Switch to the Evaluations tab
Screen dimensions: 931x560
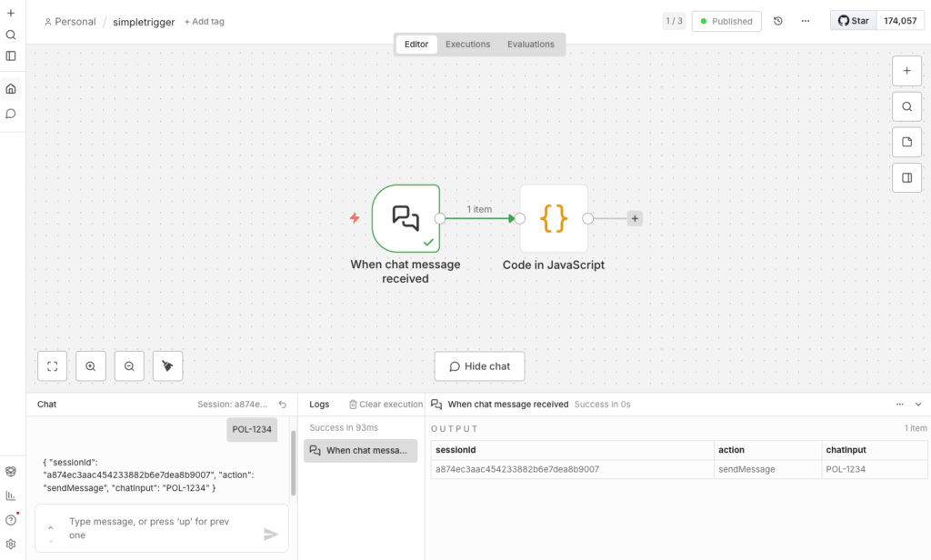[531, 45]
